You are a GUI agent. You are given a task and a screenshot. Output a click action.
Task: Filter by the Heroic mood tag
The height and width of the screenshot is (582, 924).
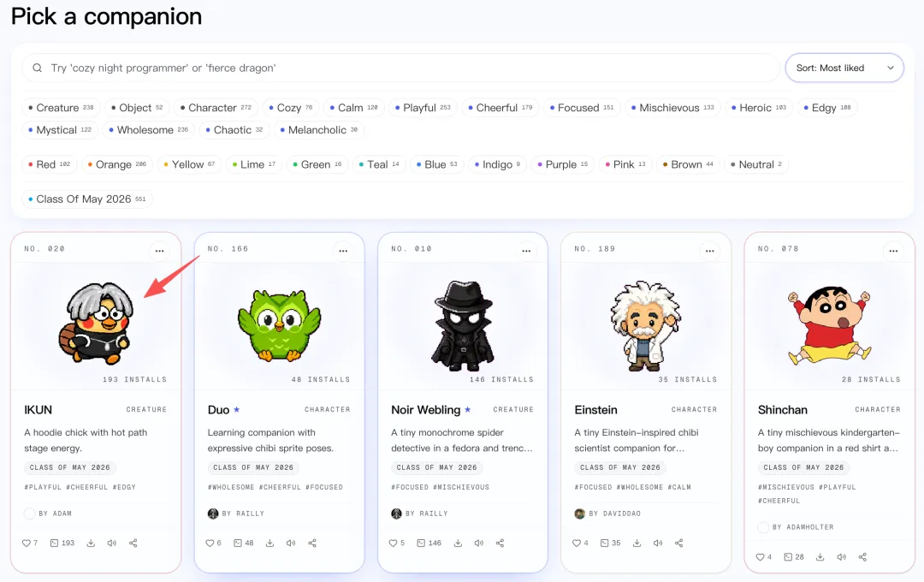click(x=759, y=108)
